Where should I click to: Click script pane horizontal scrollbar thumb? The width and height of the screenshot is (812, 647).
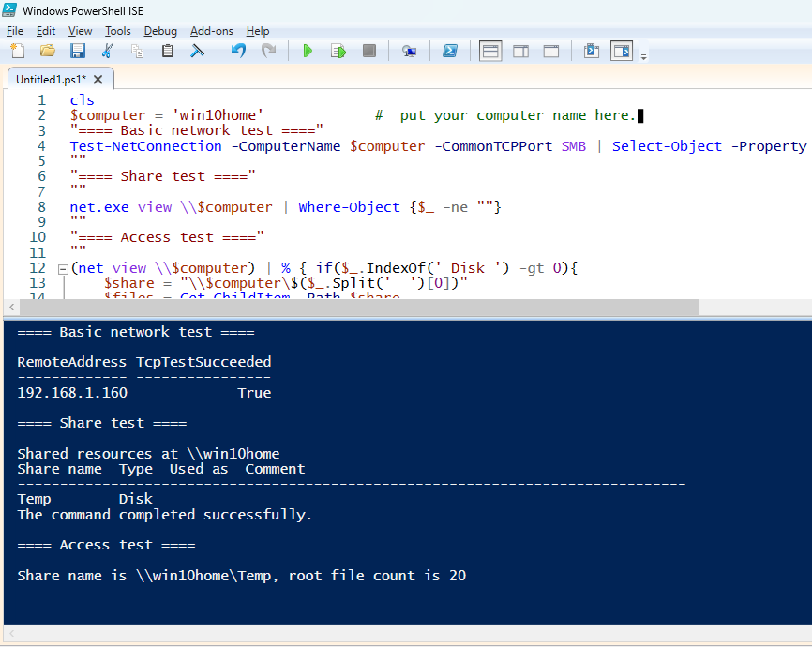[359, 308]
